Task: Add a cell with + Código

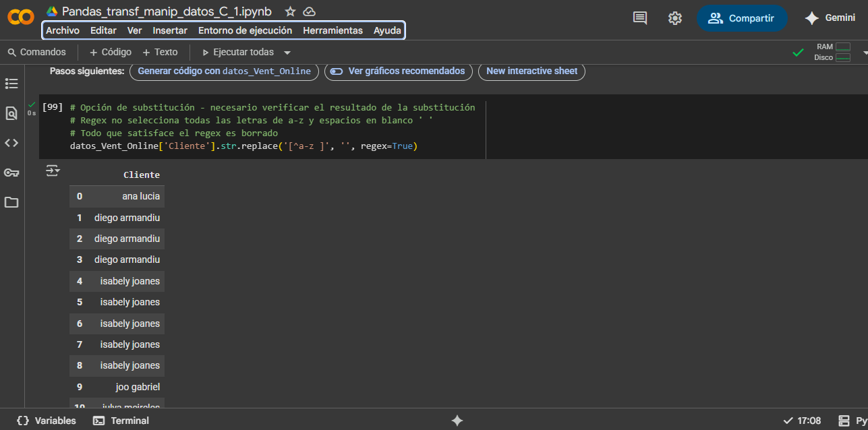Action: [x=111, y=52]
